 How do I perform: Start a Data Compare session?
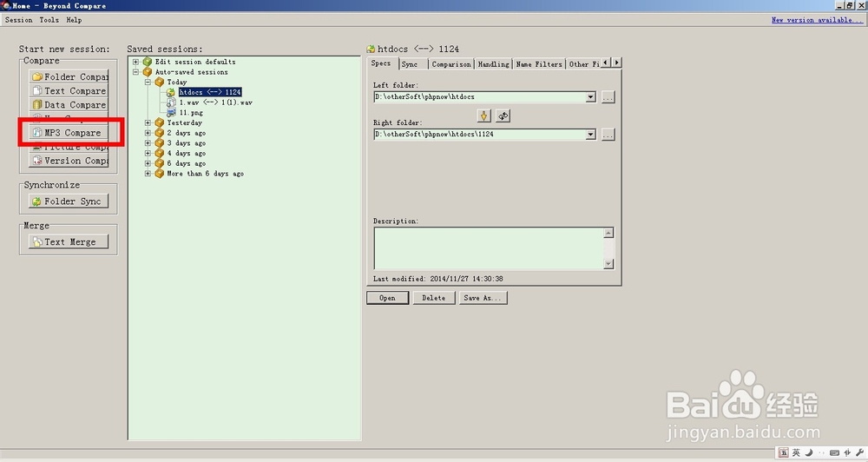[x=69, y=105]
